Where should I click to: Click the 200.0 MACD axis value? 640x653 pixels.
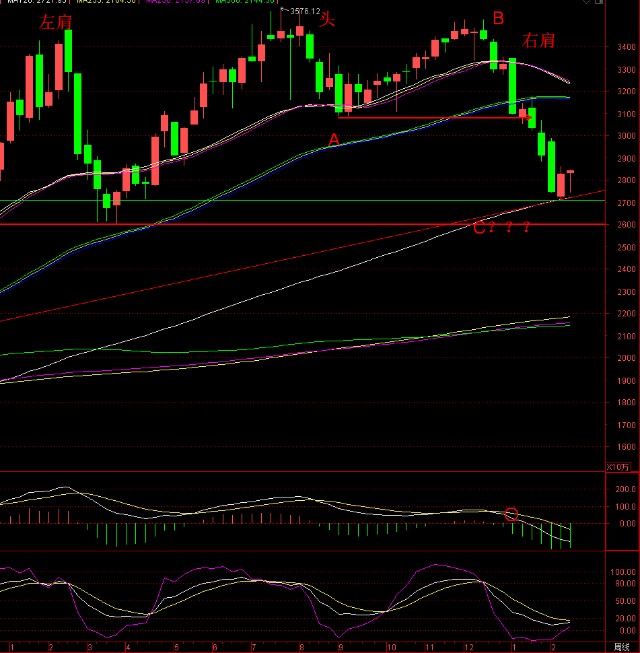625,489
